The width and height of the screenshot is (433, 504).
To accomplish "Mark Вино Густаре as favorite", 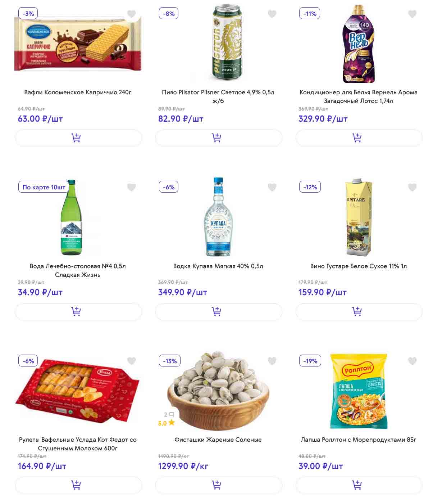I will click(x=412, y=187).
